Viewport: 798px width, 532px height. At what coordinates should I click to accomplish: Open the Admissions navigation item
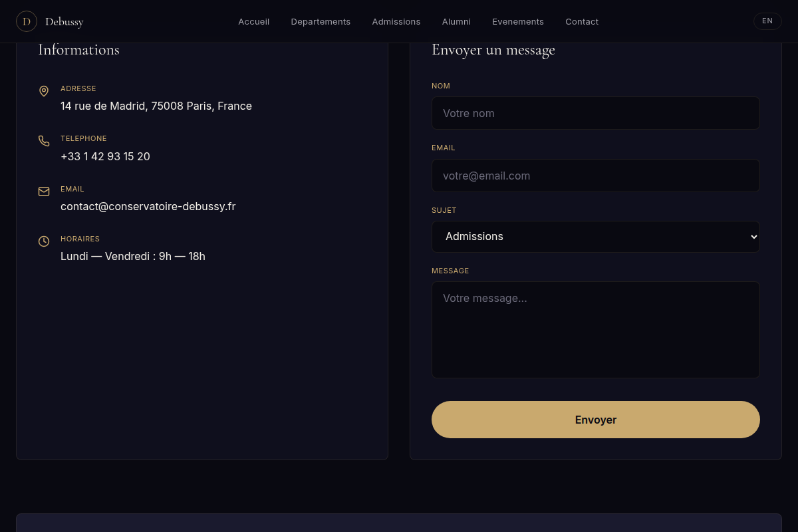pyautogui.click(x=396, y=21)
